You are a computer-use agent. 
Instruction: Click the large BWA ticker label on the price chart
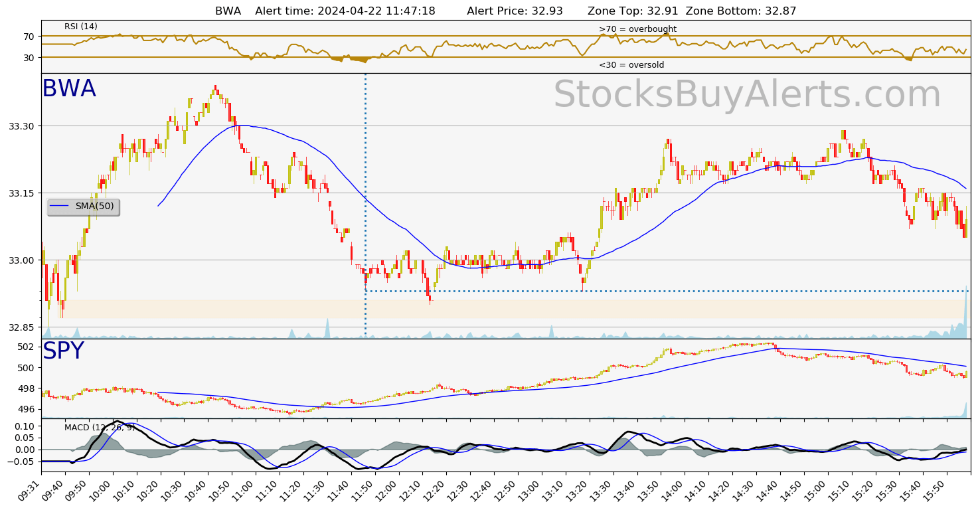(x=69, y=89)
